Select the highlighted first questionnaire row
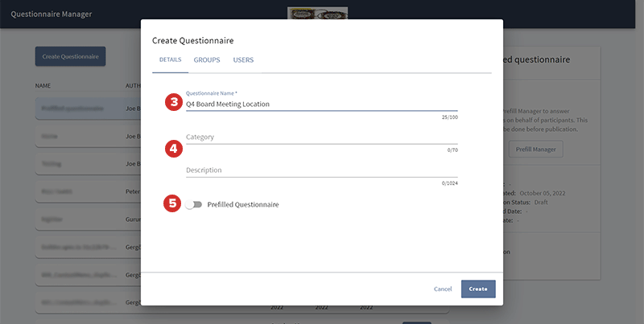The height and width of the screenshot is (324, 644). tap(80, 108)
